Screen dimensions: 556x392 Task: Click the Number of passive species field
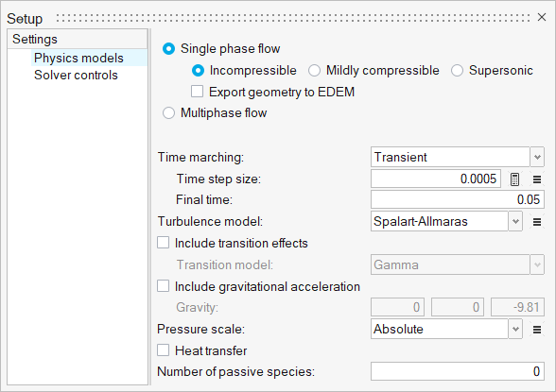click(x=458, y=371)
